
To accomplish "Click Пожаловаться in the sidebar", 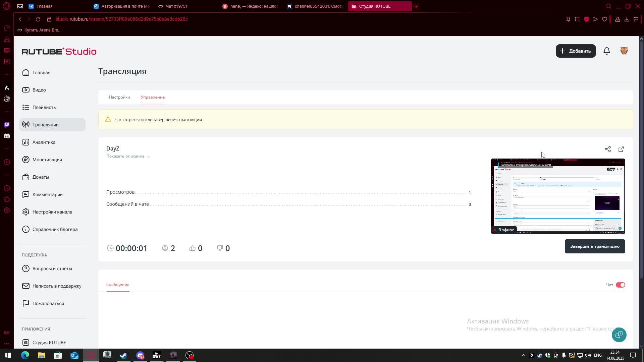I will point(52,303).
